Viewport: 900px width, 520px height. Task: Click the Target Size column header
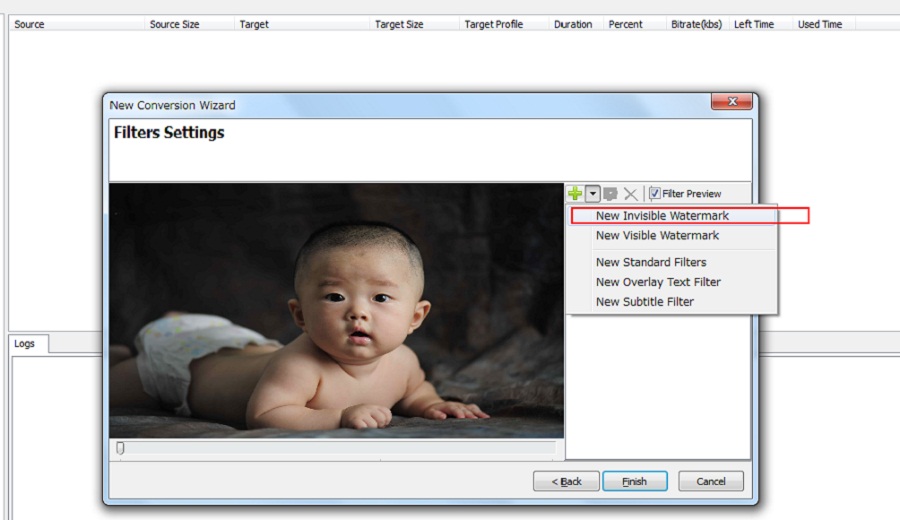click(414, 24)
